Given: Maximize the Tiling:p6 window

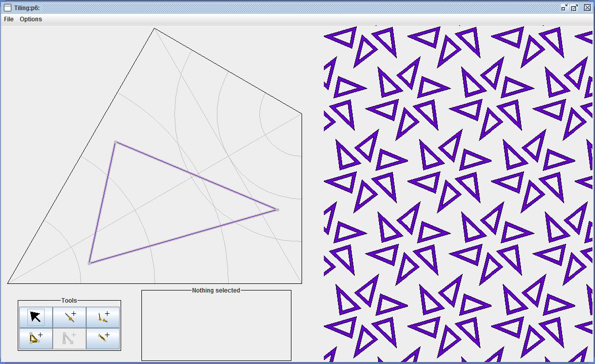Looking at the screenshot, I should tap(575, 8).
